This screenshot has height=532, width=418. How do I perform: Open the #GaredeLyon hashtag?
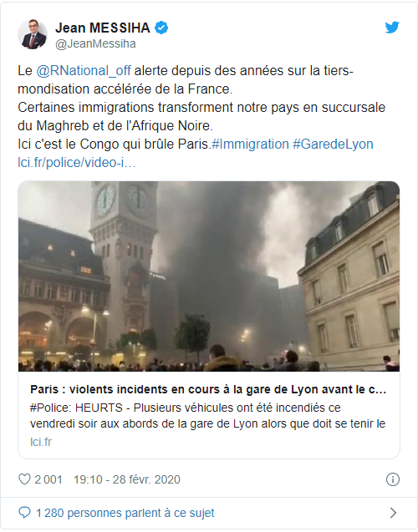[333, 144]
